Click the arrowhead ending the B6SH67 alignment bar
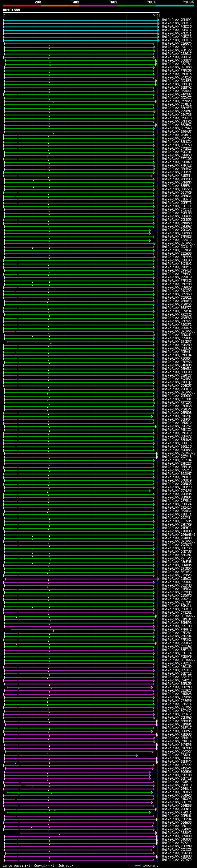 [156, 125]
